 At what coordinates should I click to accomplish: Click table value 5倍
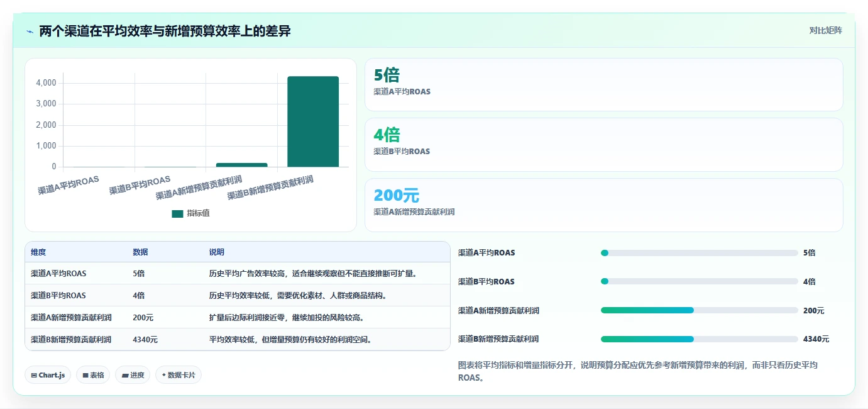pyautogui.click(x=139, y=274)
